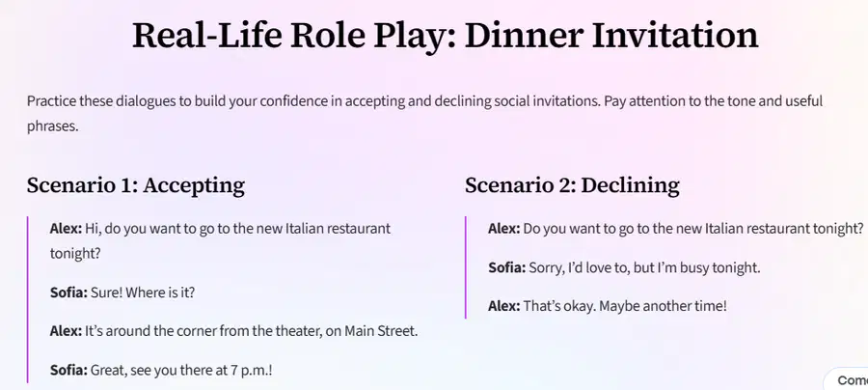Click the "Scenario 1: Accepting" heading
Screen dimensions: 868x390
[x=136, y=185]
